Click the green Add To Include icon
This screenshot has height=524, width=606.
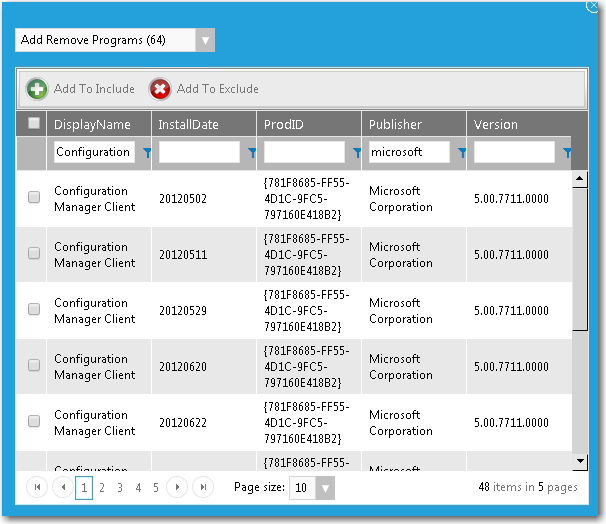(37, 89)
